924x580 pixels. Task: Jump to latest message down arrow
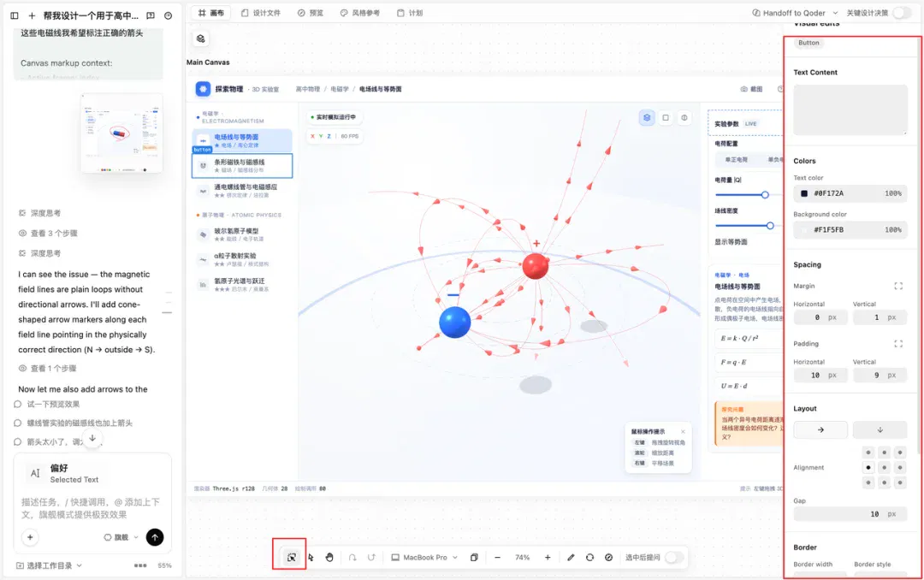pos(92,438)
